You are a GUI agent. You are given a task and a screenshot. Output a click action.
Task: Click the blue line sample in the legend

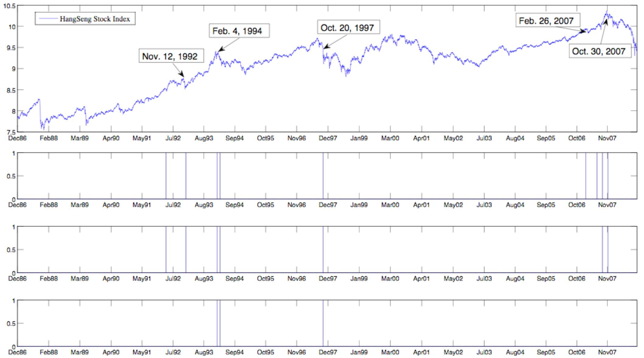click(48, 19)
